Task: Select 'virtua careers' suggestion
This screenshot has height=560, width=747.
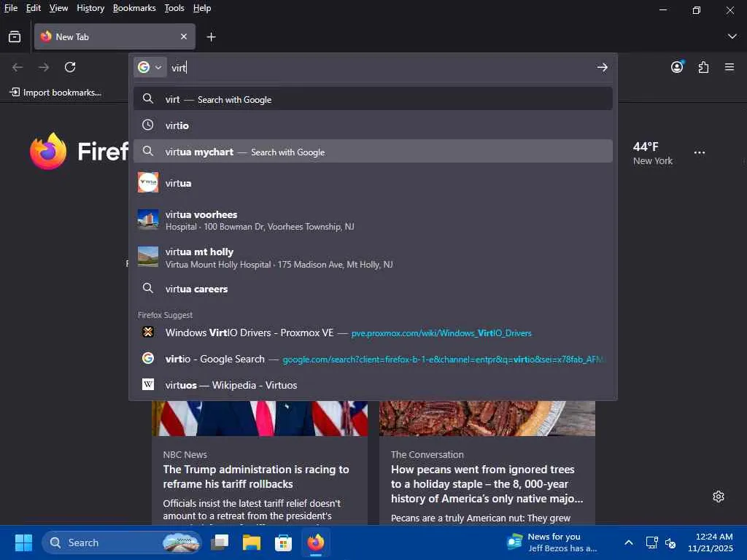Action: 373,289
